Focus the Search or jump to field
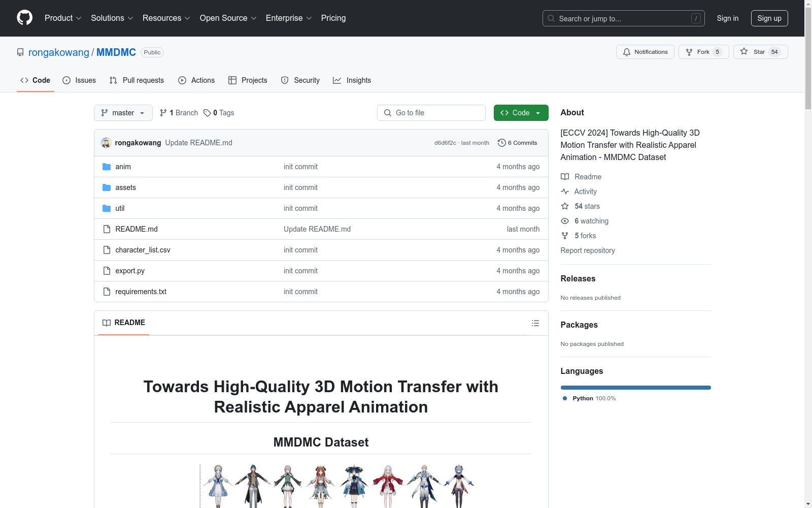812x508 pixels. (624, 18)
